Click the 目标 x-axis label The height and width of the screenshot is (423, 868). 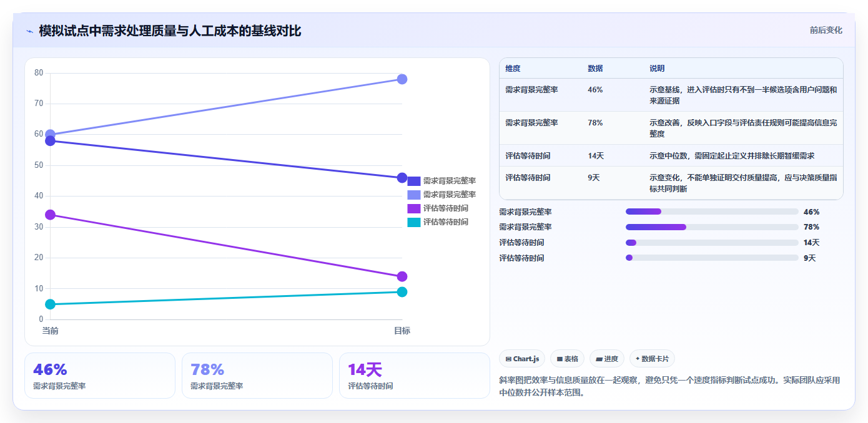point(402,331)
